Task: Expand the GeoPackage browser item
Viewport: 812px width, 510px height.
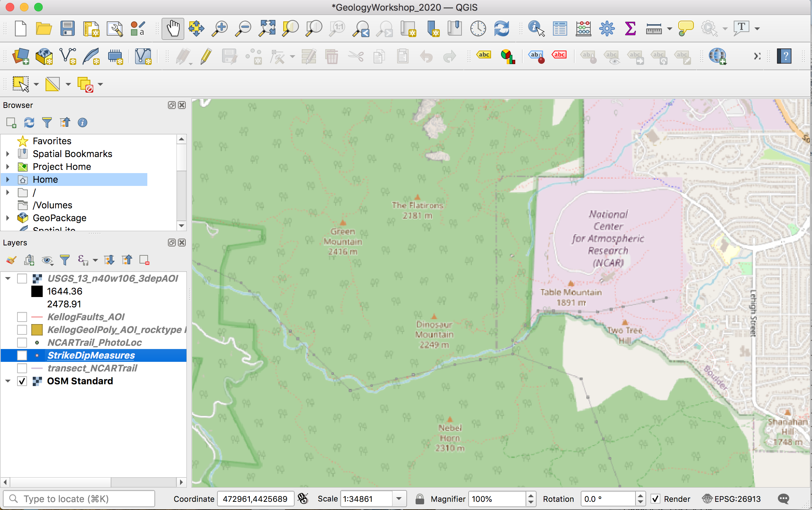Action: [x=8, y=218]
